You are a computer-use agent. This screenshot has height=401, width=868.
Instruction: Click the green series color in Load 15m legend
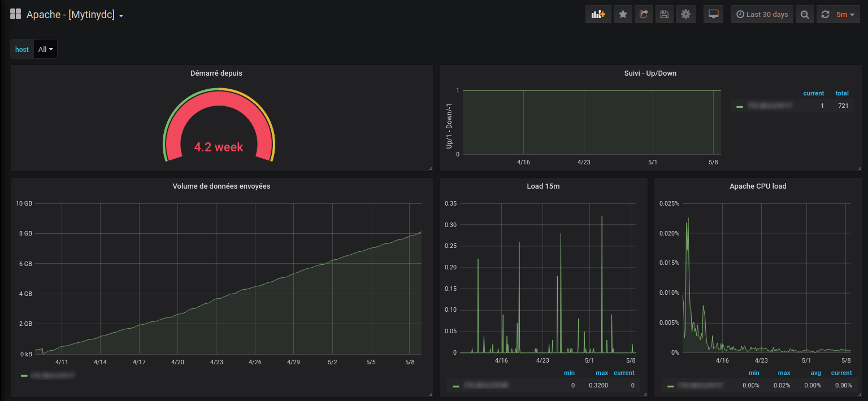point(456,386)
